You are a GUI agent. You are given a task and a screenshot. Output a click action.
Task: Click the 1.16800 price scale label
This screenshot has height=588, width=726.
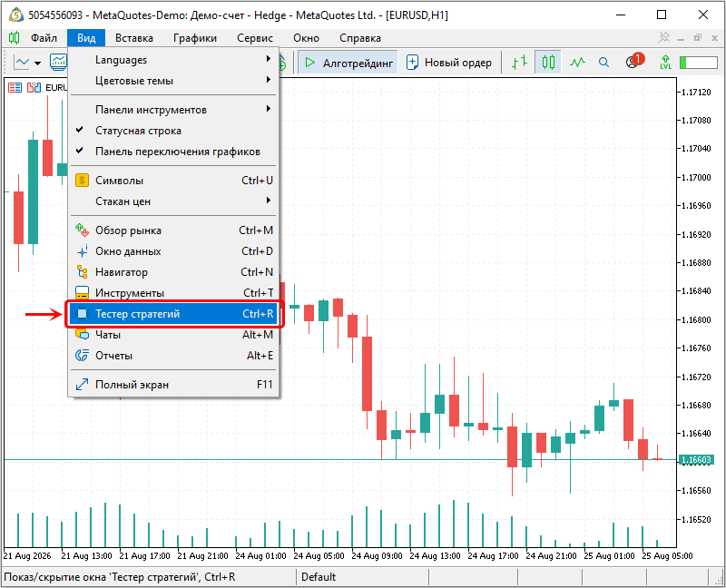[x=696, y=319]
